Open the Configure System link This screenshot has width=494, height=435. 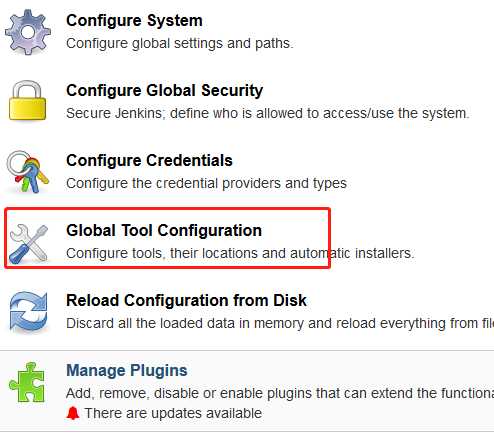click(134, 21)
